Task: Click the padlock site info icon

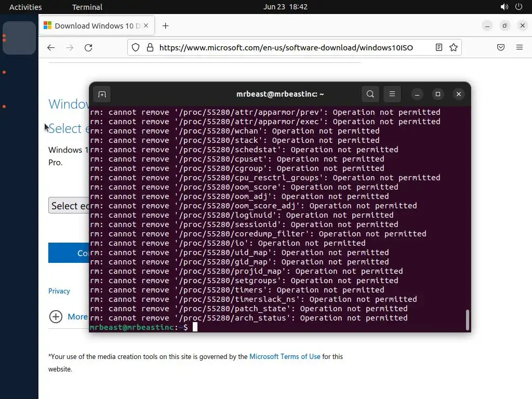Action: [150, 47]
